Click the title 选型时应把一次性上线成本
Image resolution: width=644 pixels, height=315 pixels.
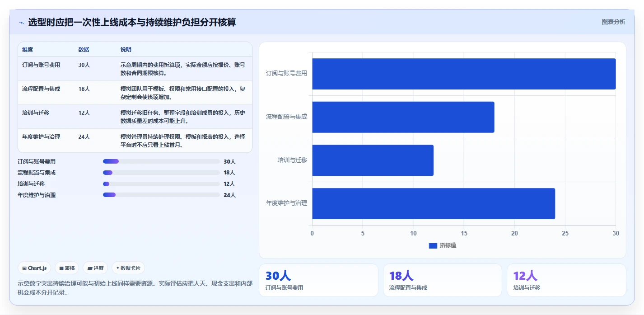pyautogui.click(x=132, y=22)
